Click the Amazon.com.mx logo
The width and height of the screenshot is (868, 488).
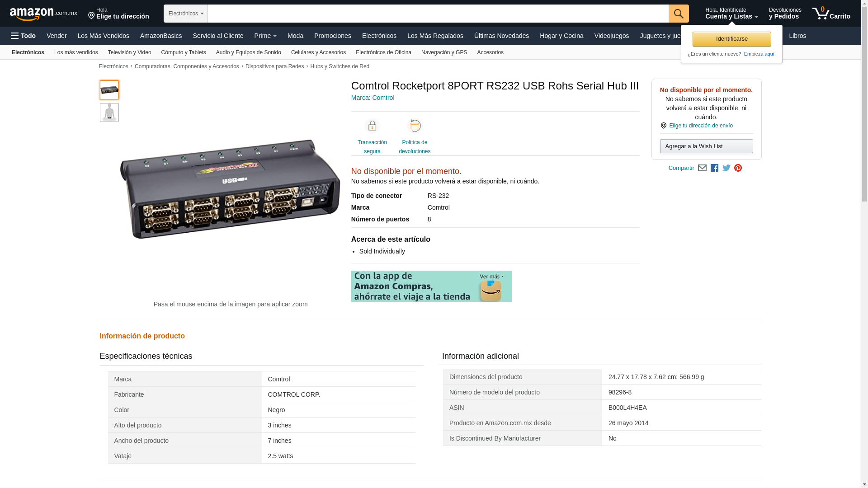coord(43,14)
